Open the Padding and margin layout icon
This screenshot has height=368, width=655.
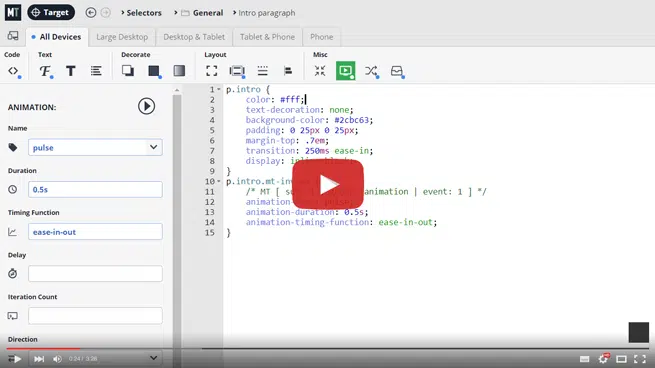click(237, 71)
